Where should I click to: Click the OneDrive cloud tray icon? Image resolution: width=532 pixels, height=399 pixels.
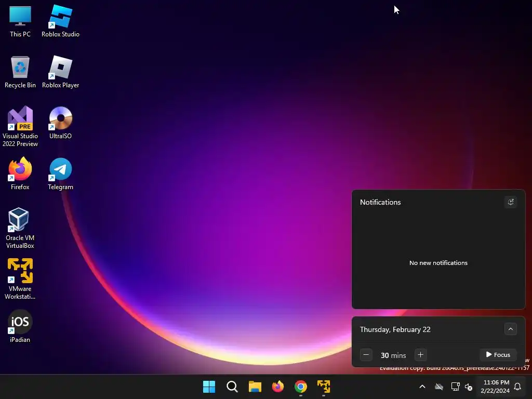[x=439, y=387]
